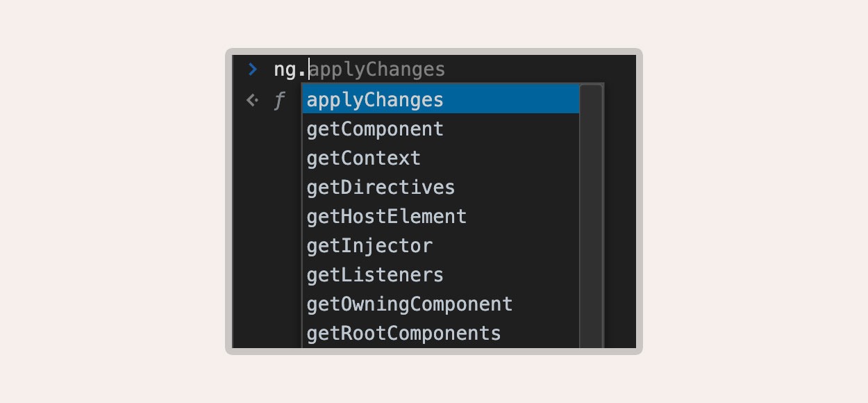This screenshot has width=868, height=403.
Task: Click the gray output return arrow icon
Action: [x=253, y=101]
